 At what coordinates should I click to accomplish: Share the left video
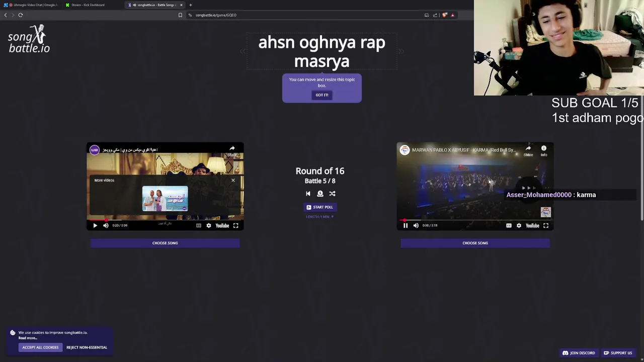[x=232, y=150]
